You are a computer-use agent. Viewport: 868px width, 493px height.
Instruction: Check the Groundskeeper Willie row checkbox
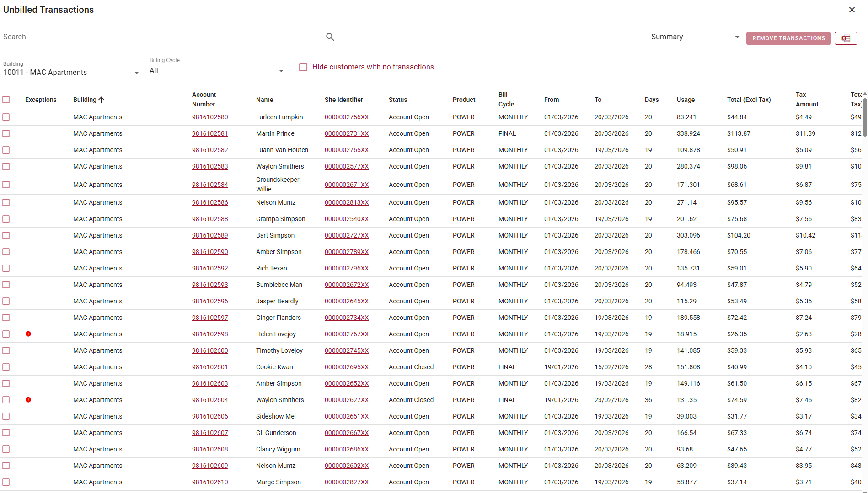[6, 185]
